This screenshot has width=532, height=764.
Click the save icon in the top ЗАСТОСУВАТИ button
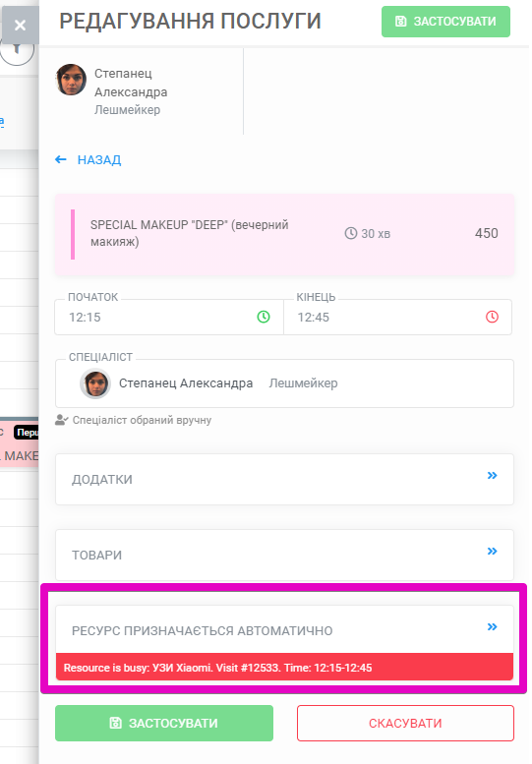(x=401, y=22)
